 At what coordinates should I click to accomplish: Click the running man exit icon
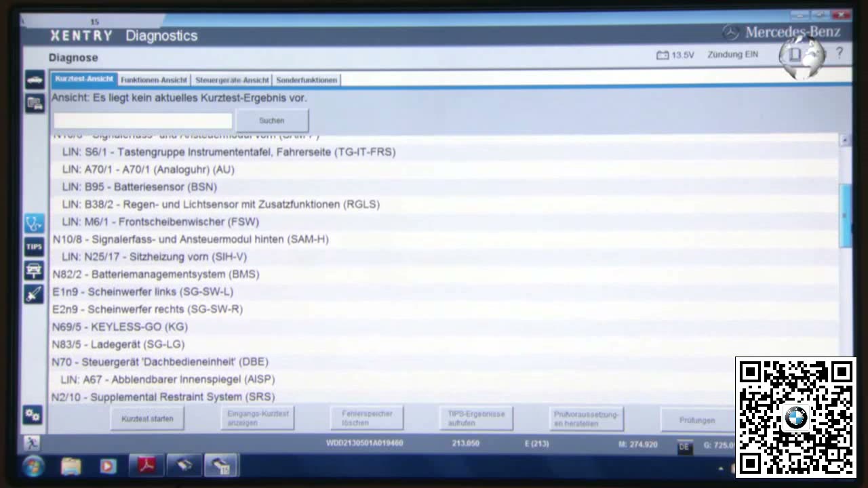pyautogui.click(x=32, y=443)
